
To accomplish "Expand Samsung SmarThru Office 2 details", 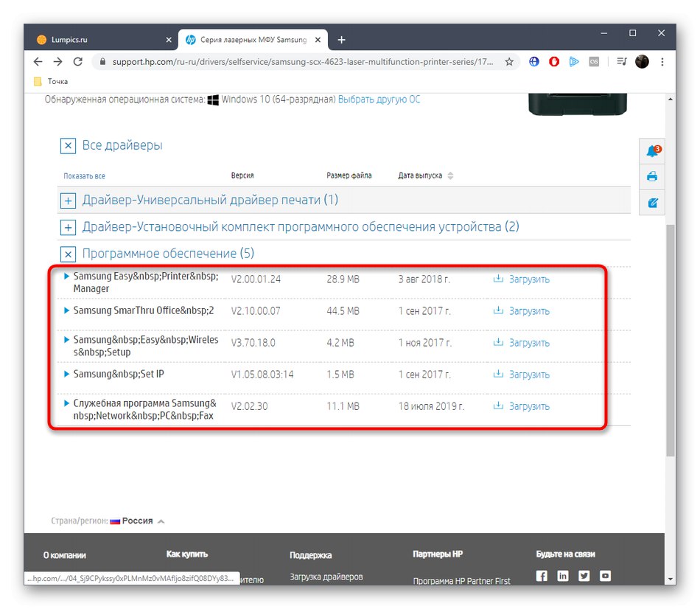I will tap(66, 310).
